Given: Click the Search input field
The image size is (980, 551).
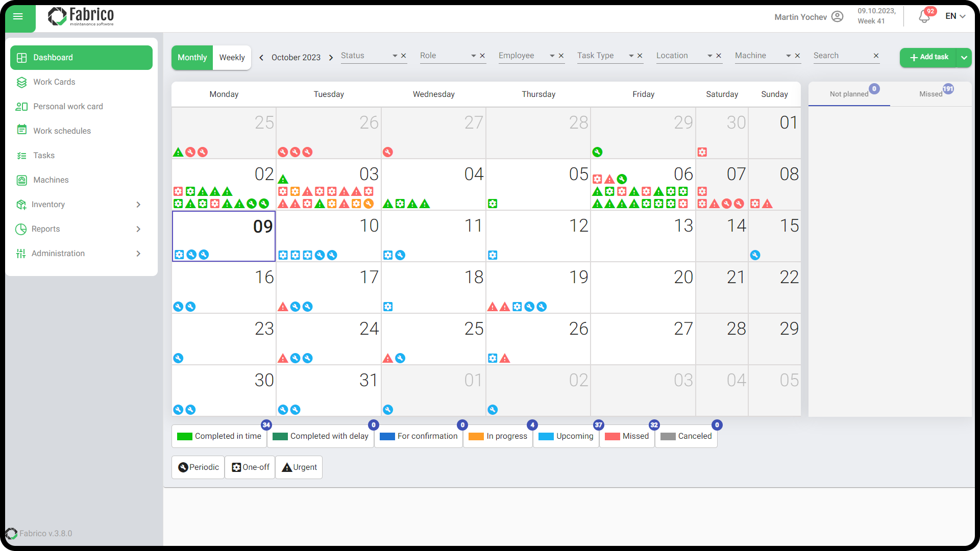Looking at the screenshot, I should point(839,55).
